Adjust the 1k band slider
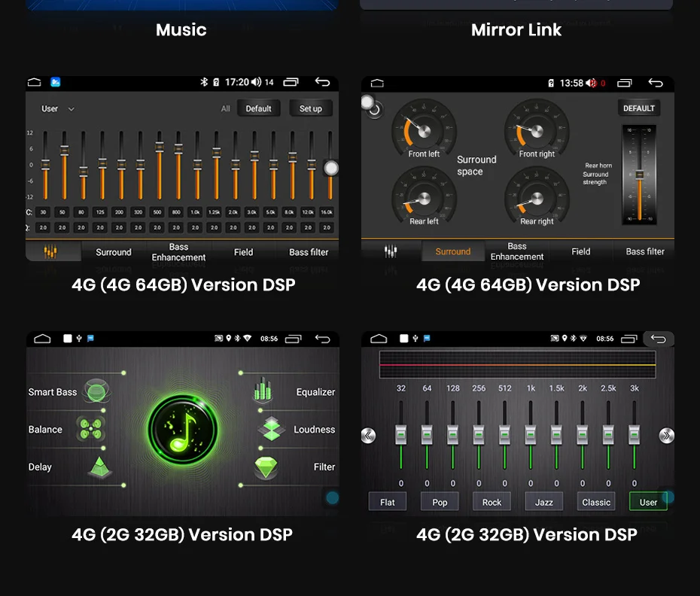This screenshot has width=700, height=596. [531, 435]
